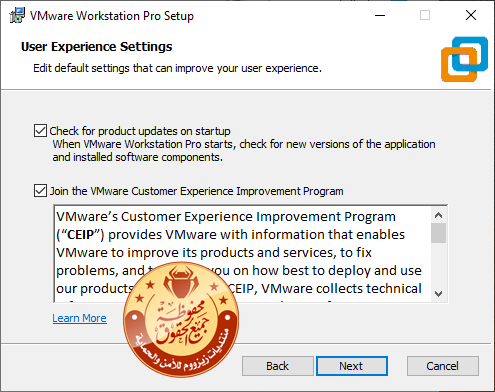
Task: Close the setup dialog with the X
Action: 471,15
